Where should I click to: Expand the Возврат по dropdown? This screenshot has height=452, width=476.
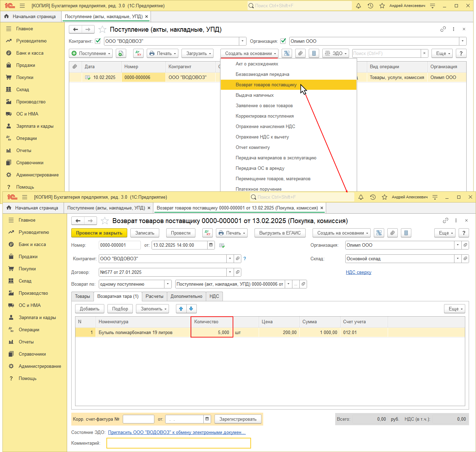[x=168, y=284]
